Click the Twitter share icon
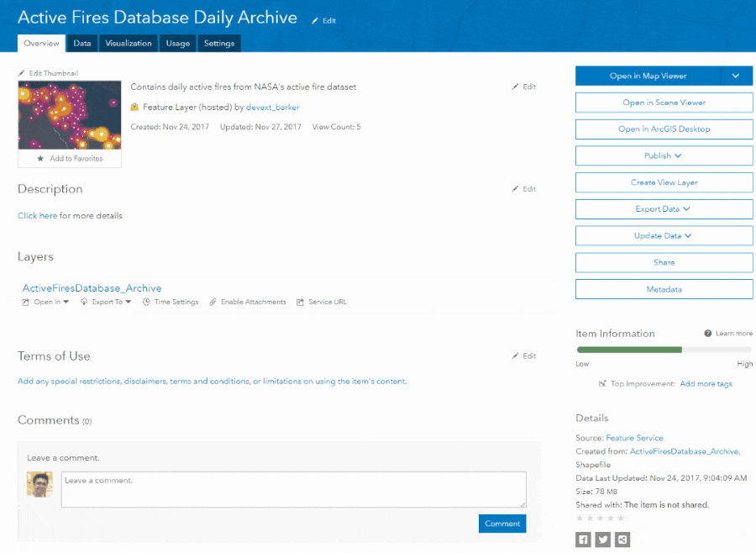Viewport: 756px width, 553px height. click(x=602, y=540)
